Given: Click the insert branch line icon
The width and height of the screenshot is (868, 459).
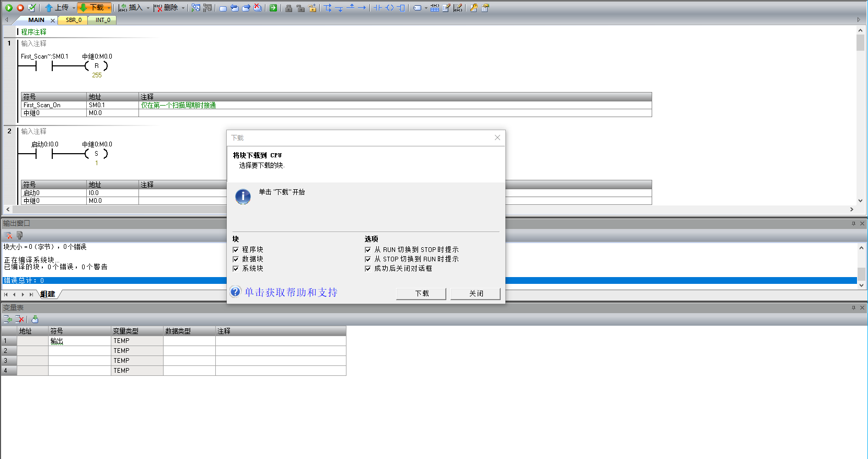Looking at the screenshot, I should [x=328, y=8].
